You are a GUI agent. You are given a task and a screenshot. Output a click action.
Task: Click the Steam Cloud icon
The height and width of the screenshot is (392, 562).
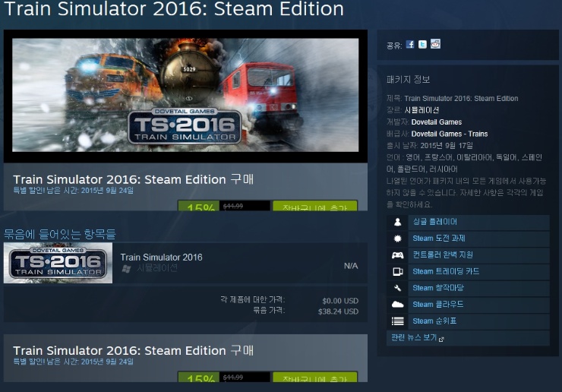pyautogui.click(x=397, y=305)
